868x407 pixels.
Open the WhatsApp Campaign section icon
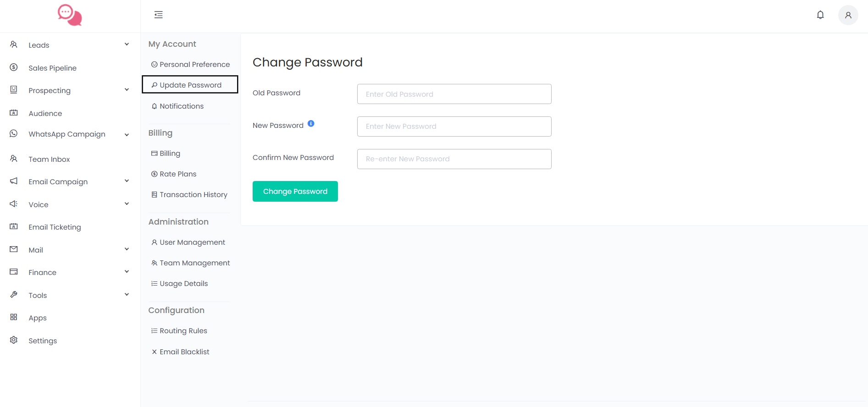pyautogui.click(x=13, y=134)
